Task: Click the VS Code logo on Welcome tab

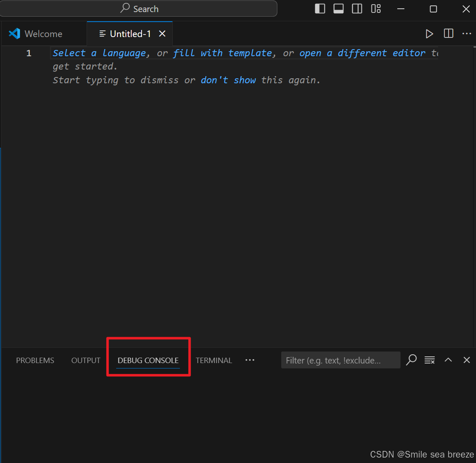Action: pyautogui.click(x=14, y=33)
